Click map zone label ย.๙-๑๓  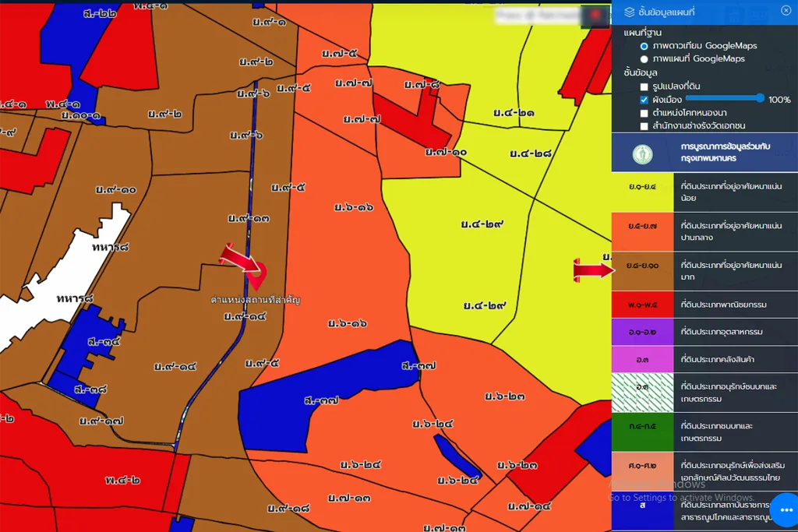(249, 218)
